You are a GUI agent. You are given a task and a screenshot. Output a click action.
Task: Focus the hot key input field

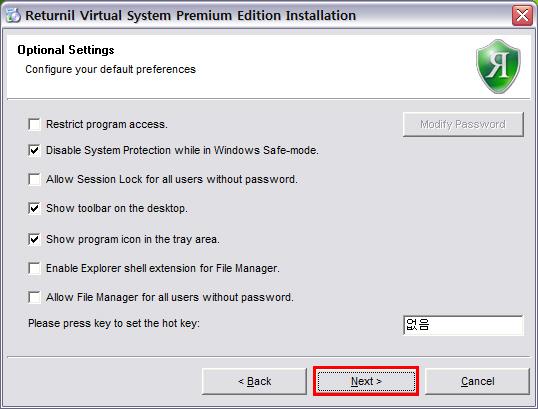point(463,325)
